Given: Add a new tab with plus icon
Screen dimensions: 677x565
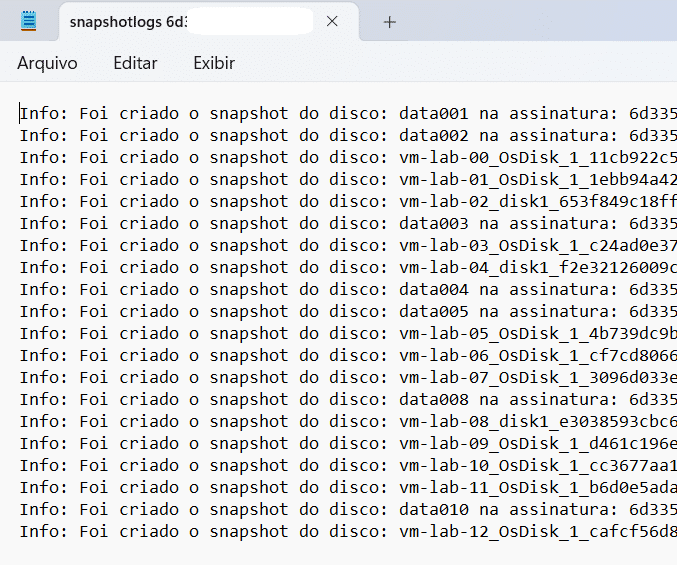Looking at the screenshot, I should click(x=390, y=21).
